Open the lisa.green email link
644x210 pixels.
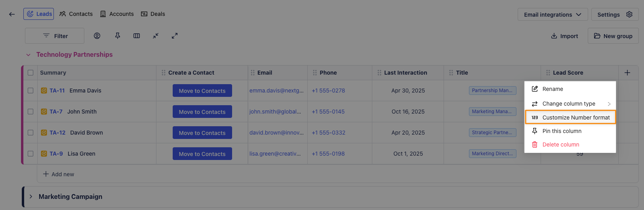275,154
